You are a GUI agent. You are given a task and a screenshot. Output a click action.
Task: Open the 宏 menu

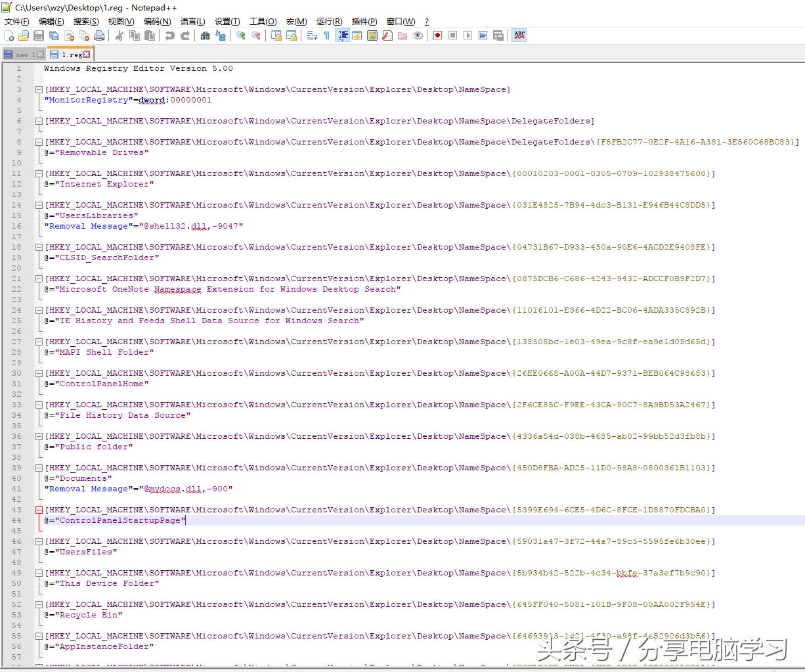click(296, 21)
